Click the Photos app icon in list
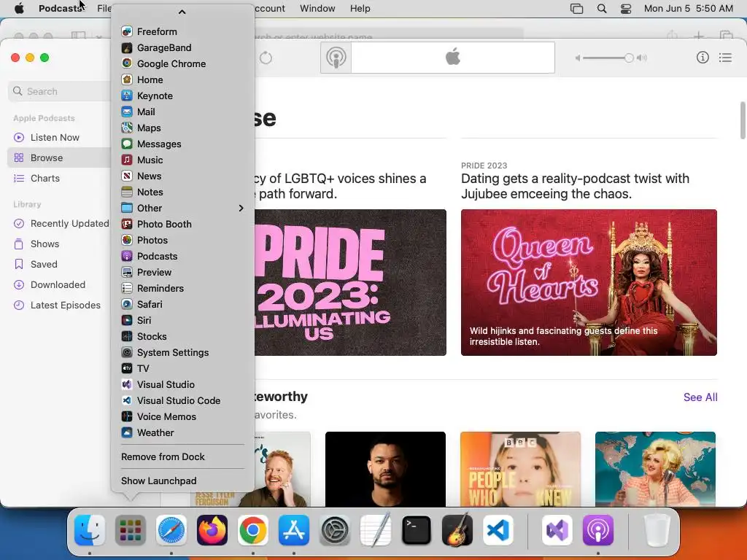The height and width of the screenshot is (560, 747). tap(127, 240)
